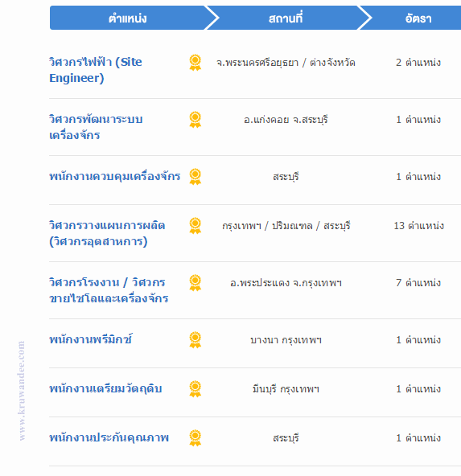461x476 pixels.
Task: Click award badge beside พนักงานพรีมิกซ์
Action: pyautogui.click(x=195, y=340)
